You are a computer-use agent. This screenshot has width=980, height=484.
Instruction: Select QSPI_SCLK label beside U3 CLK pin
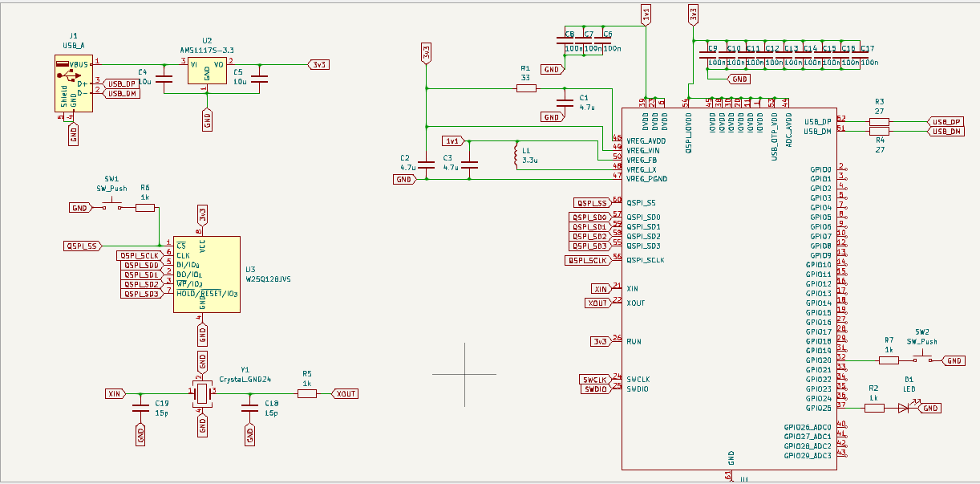[140, 255]
